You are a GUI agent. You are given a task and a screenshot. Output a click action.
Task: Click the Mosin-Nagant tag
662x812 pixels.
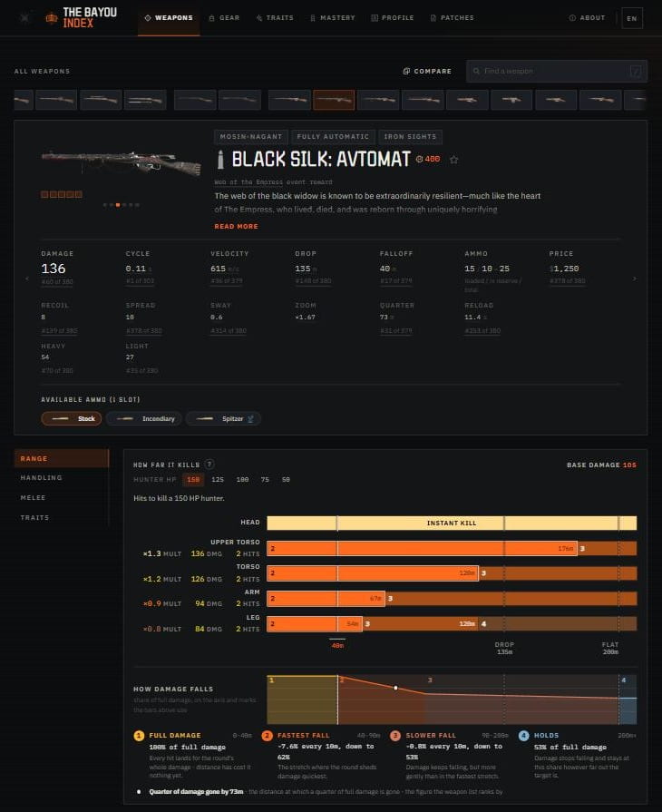tap(251, 137)
